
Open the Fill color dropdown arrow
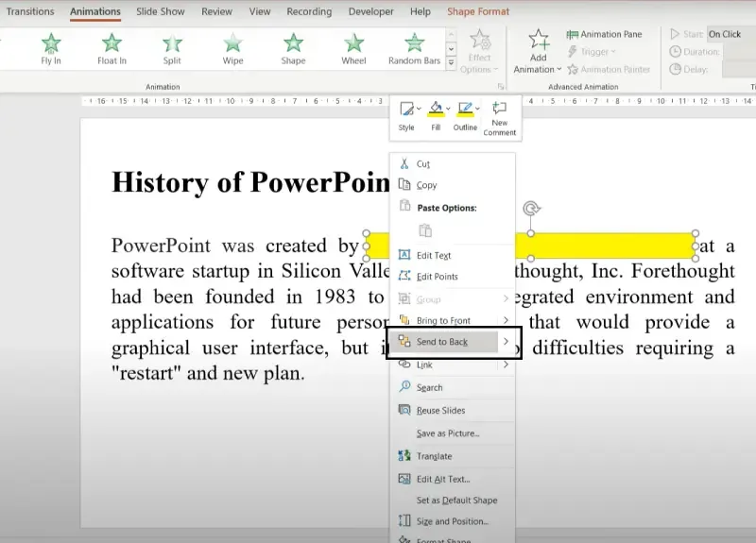[x=448, y=109]
